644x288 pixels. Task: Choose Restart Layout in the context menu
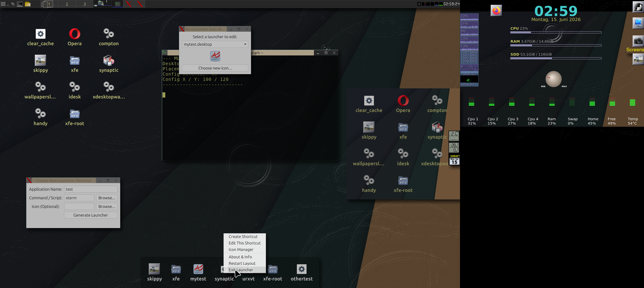242,264
